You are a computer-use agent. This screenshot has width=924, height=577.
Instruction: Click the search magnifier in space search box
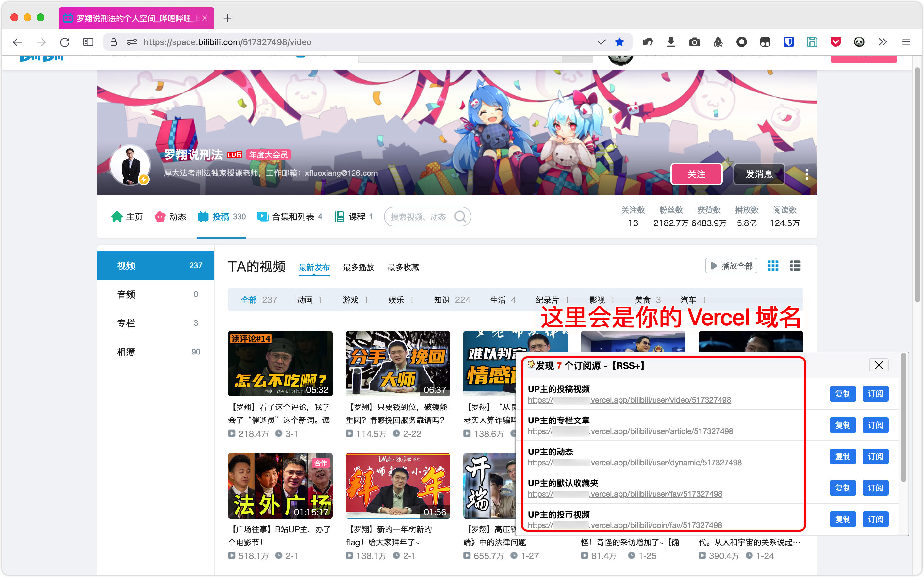tap(460, 217)
